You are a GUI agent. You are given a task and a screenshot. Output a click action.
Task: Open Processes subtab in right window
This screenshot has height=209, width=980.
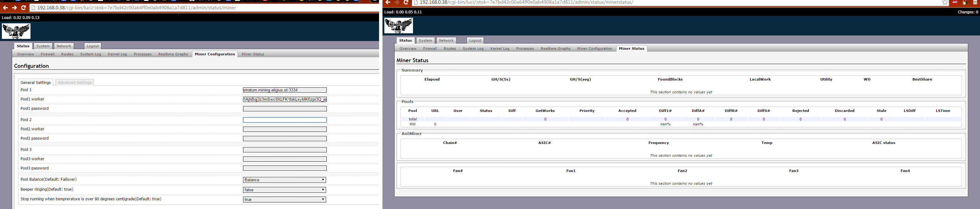pos(525,49)
